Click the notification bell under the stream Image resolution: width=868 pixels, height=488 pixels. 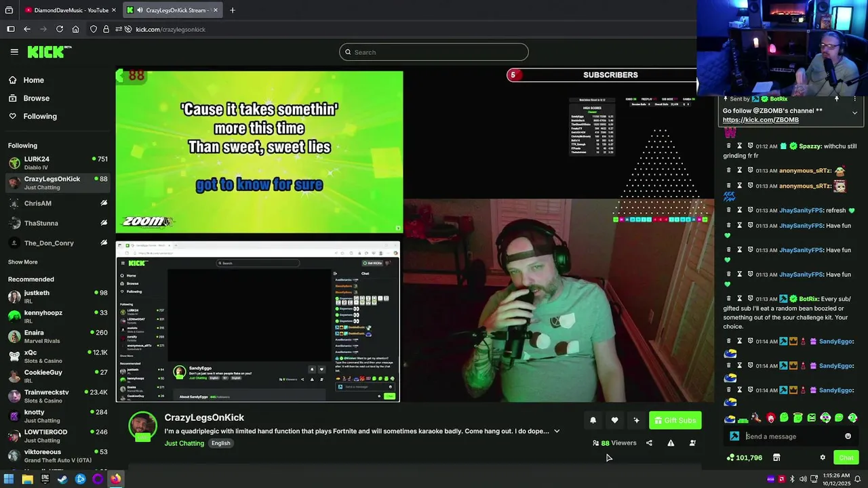pos(593,420)
